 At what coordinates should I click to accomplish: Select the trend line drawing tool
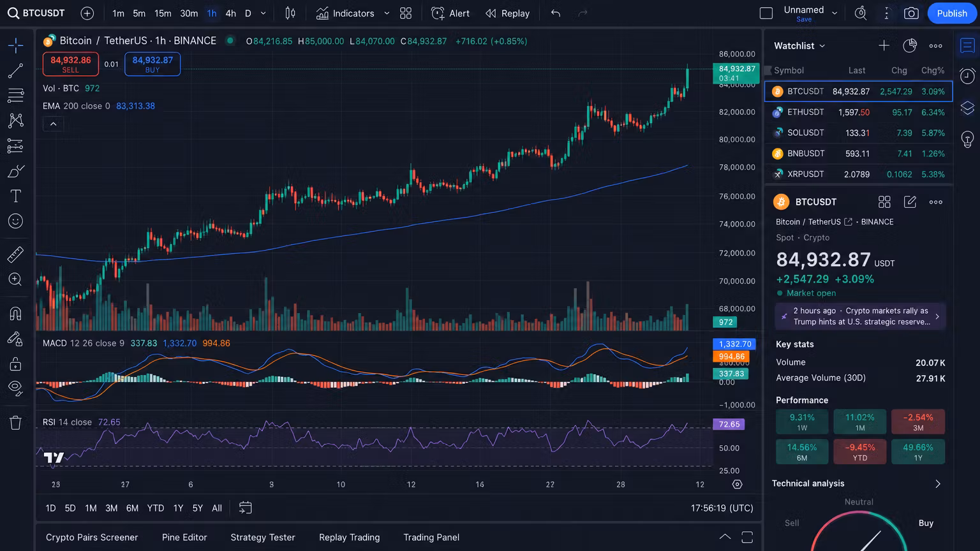15,71
